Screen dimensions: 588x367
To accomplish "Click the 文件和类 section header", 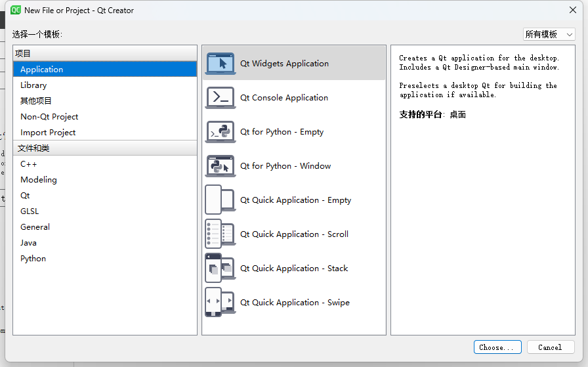I will point(105,148).
